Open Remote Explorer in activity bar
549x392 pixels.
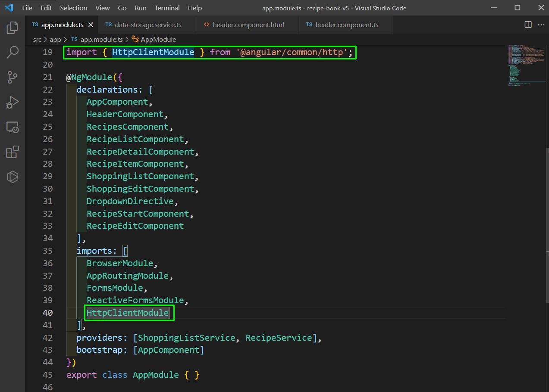(13, 127)
